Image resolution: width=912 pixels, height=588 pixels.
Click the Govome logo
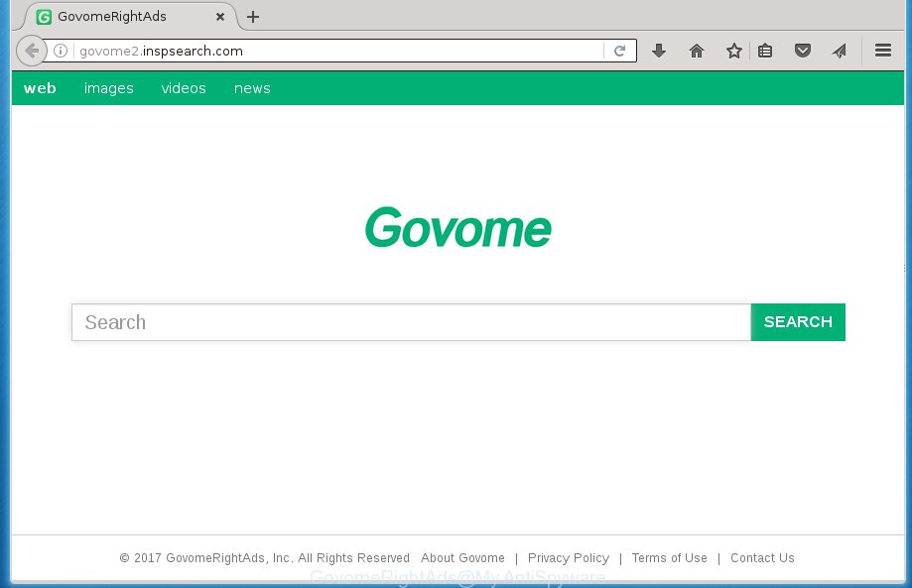pyautogui.click(x=457, y=228)
